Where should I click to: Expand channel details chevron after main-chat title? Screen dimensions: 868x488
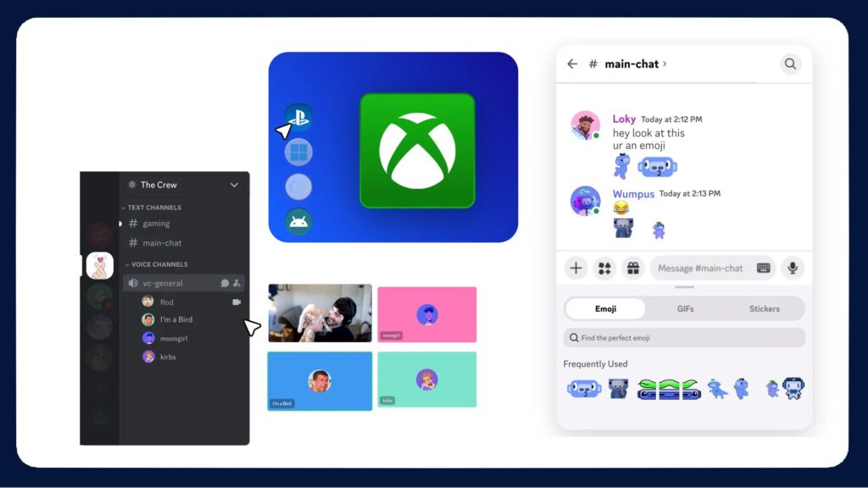[665, 64]
